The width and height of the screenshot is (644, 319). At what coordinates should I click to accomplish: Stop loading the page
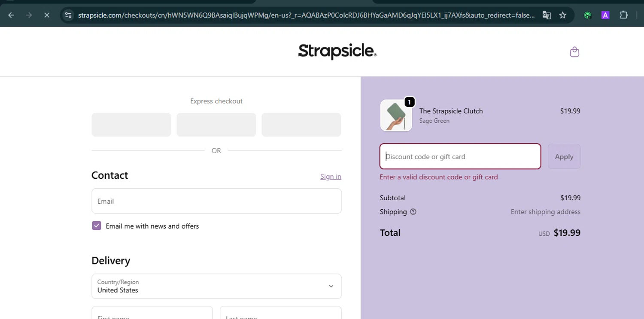point(47,15)
